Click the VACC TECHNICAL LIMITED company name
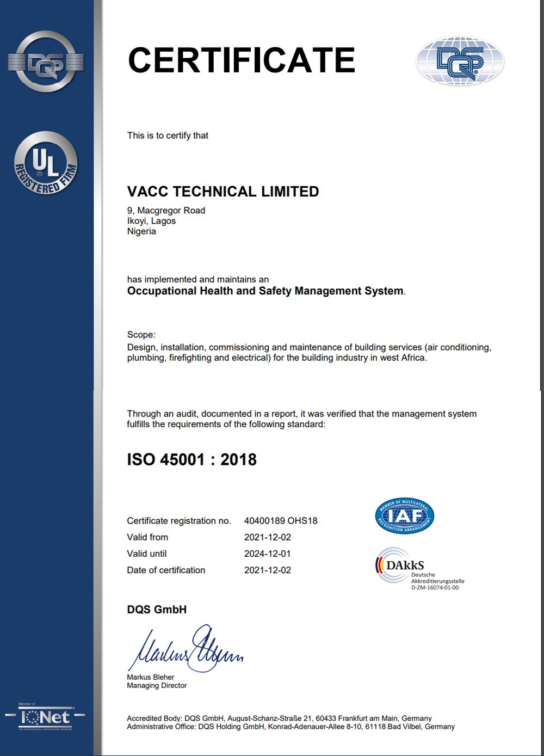Screen dimensions: 544x756 (223, 192)
